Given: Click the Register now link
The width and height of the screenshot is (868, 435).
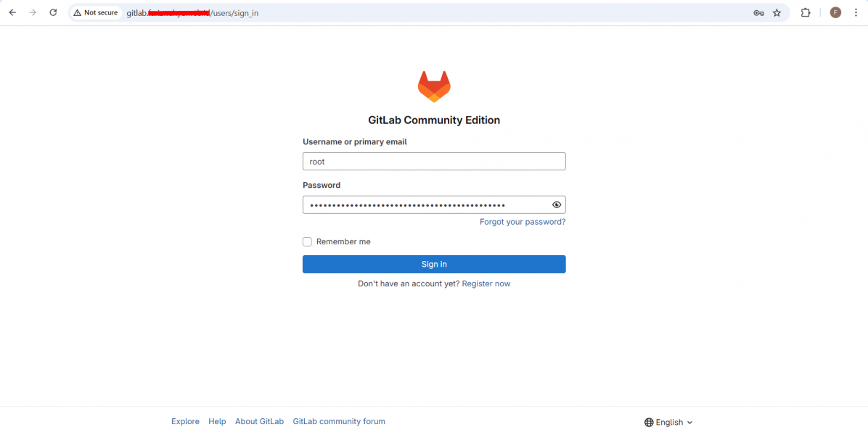Looking at the screenshot, I should 486,283.
